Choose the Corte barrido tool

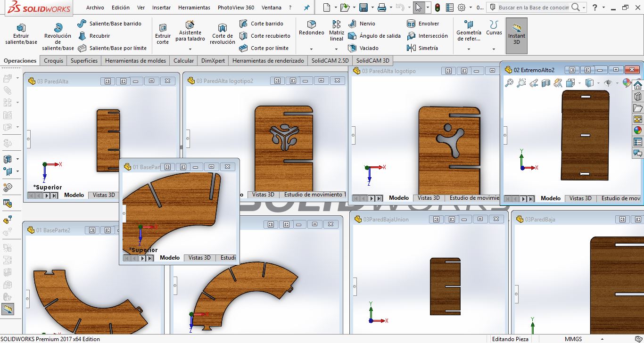click(x=261, y=24)
